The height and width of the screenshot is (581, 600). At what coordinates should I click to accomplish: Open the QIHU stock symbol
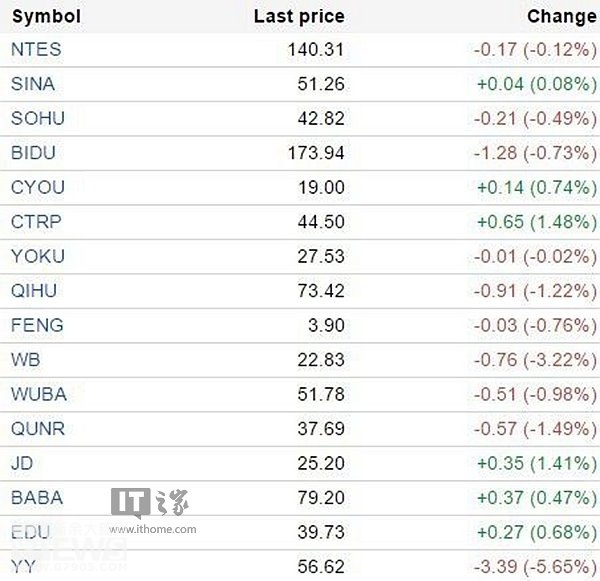click(34, 291)
